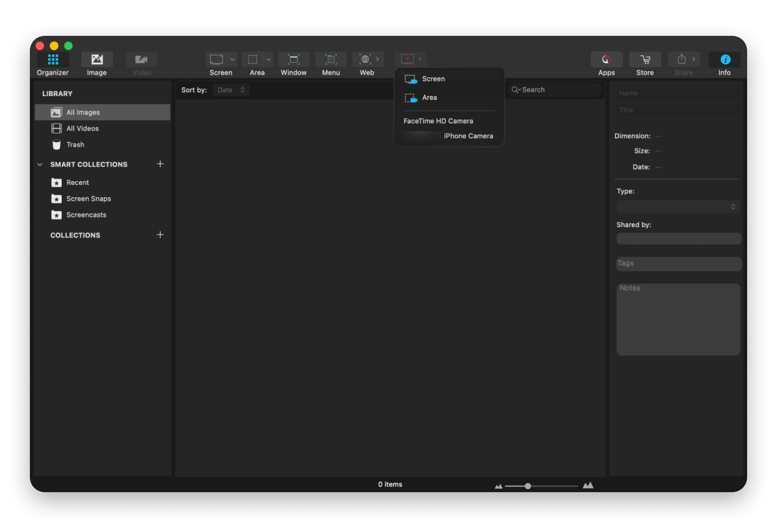Select All Videos in Library
777x532 pixels.
coord(103,129)
